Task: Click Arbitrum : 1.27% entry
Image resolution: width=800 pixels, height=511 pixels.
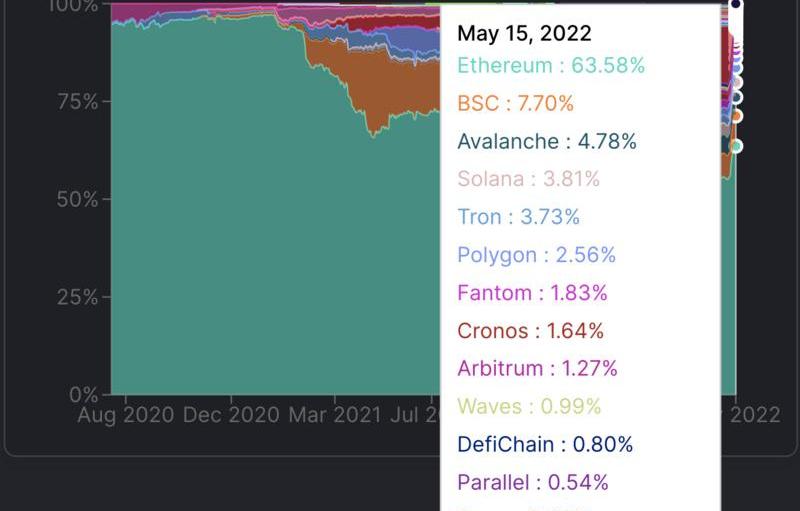Action: point(537,368)
